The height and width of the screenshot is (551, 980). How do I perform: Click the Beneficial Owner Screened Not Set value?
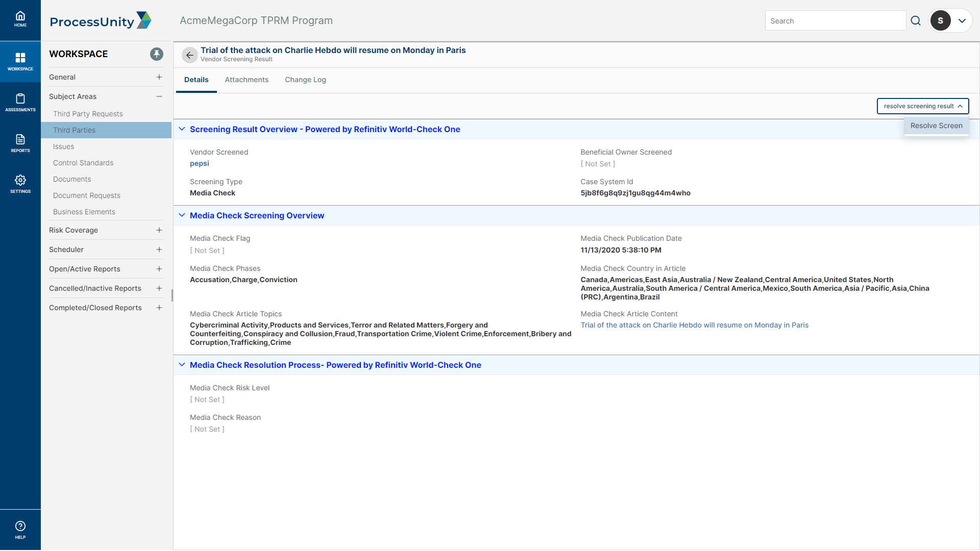click(x=598, y=164)
